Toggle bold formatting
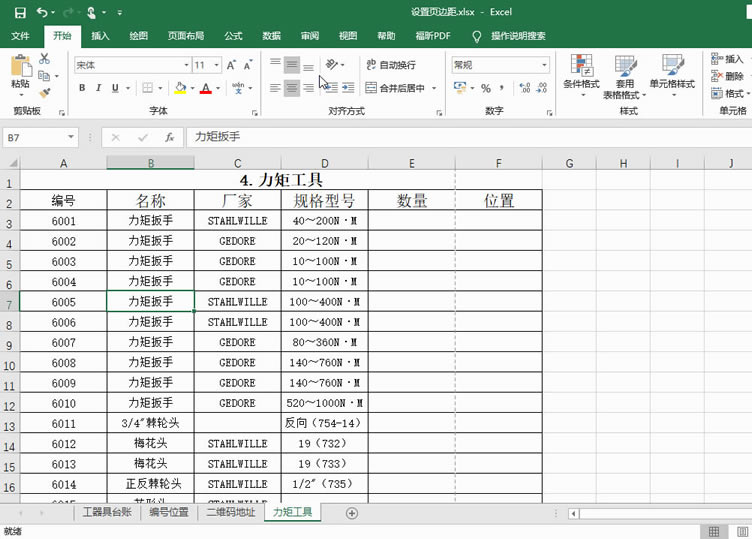The image size is (752, 539). tap(82, 88)
